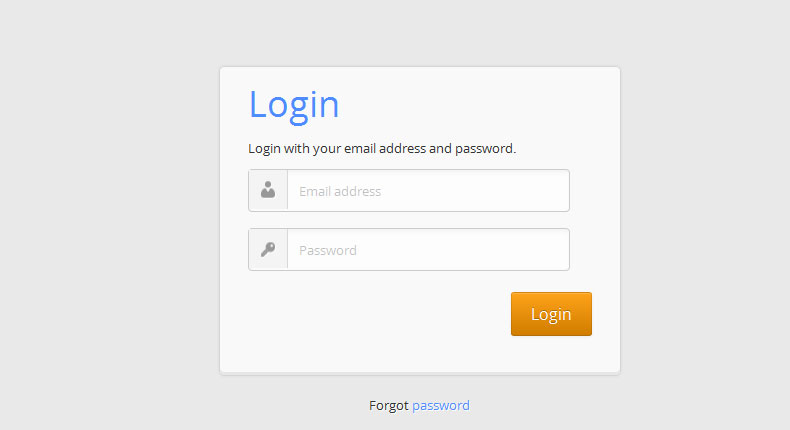Follow the blue password recovery link
Screen dimensions: 790x430
point(440,405)
